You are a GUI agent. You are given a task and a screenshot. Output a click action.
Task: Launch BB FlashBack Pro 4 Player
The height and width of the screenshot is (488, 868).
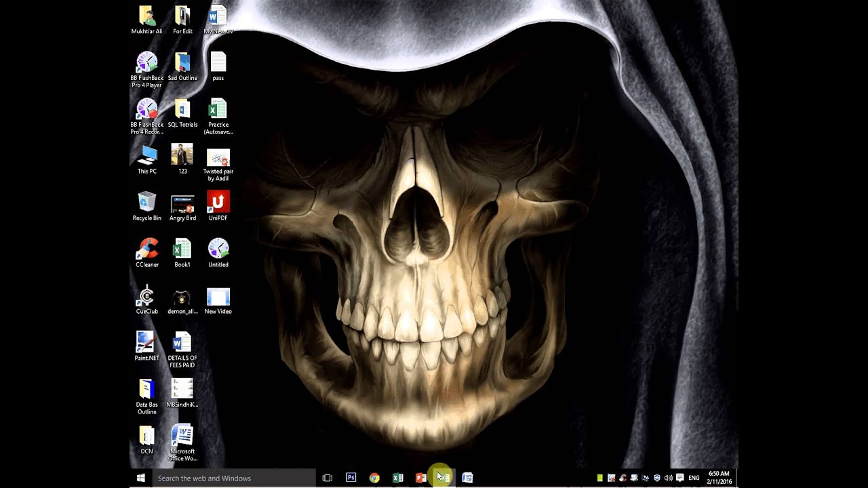click(x=147, y=70)
